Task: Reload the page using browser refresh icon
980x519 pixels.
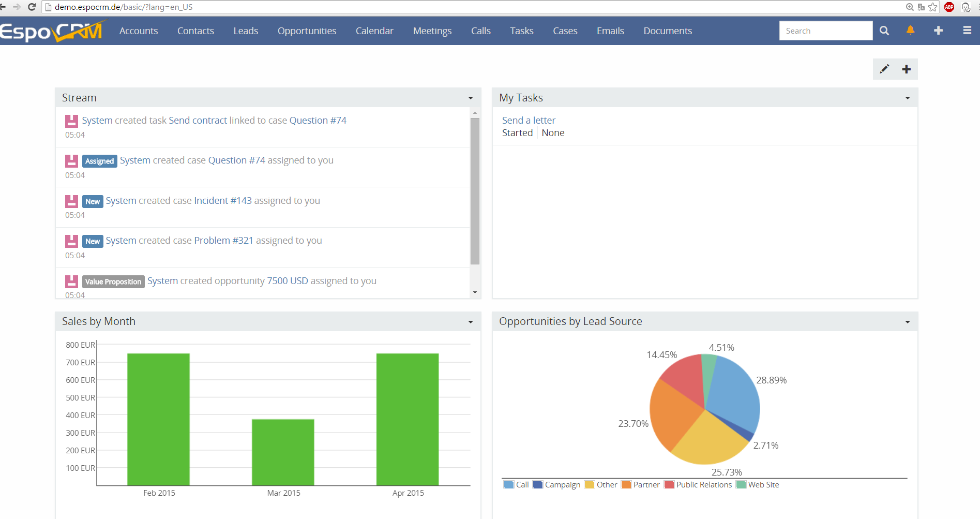Action: pyautogui.click(x=32, y=7)
